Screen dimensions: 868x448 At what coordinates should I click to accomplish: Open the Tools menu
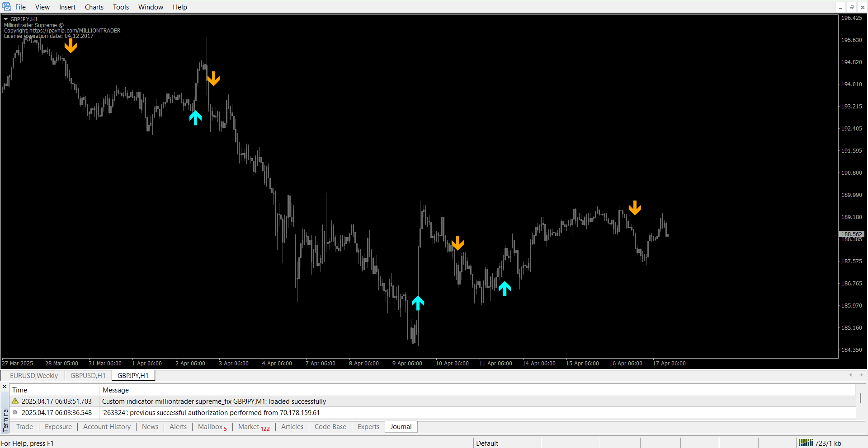point(121,7)
